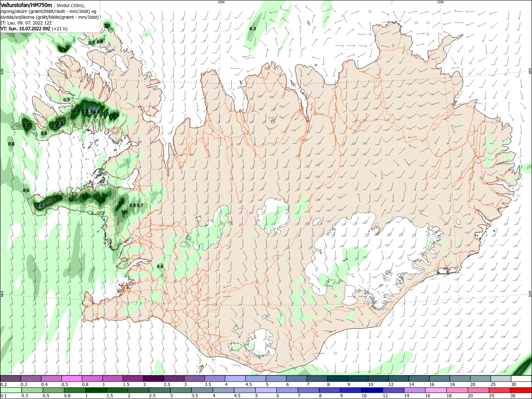The width and height of the screenshot is (532, 399).
Task: Click the 15W longitude label
Action: point(440,2)
